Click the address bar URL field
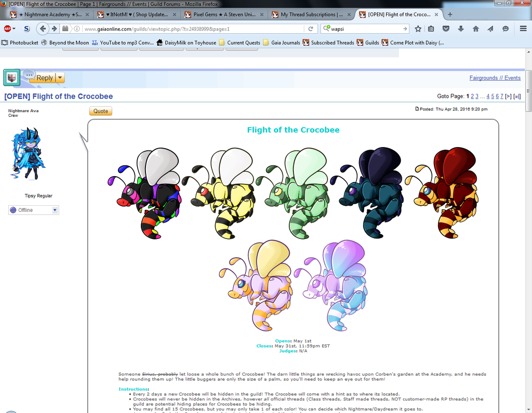The height and width of the screenshot is (413, 532). (193, 29)
